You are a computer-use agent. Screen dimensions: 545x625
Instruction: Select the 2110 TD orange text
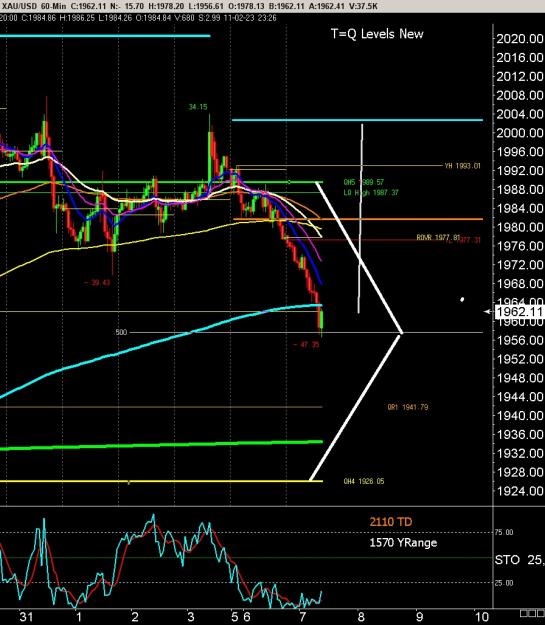(x=391, y=522)
